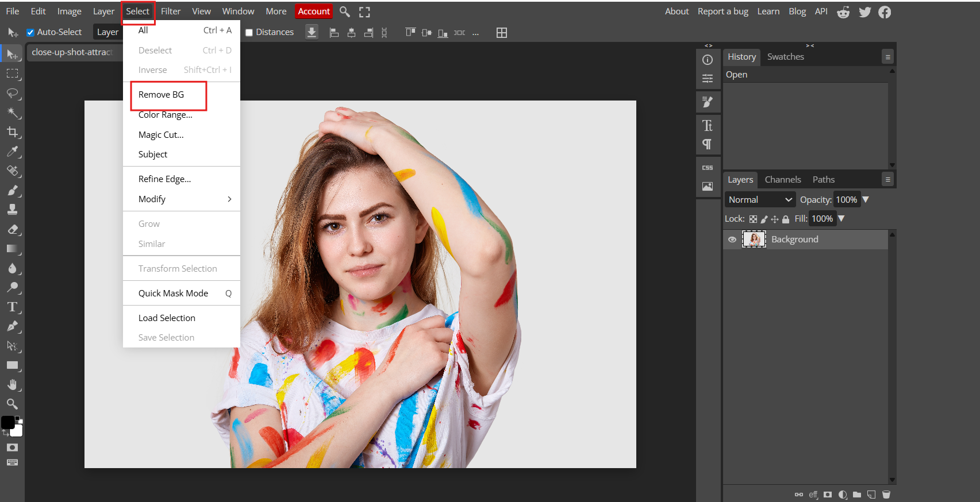Choose Remove BG from the Select menu
This screenshot has height=502, width=980.
(162, 95)
